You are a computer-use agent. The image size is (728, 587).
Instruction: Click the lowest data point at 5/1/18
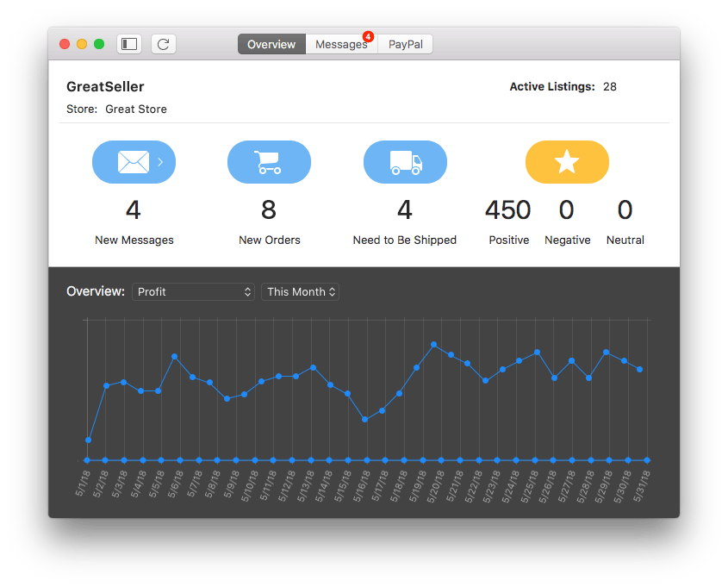(x=88, y=440)
